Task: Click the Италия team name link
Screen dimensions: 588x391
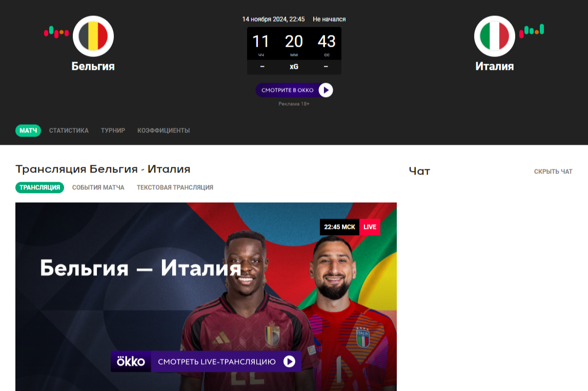Action: [x=495, y=66]
